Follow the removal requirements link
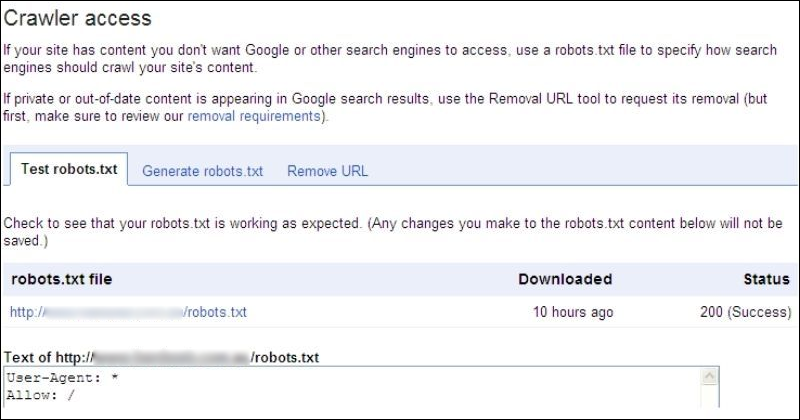 click(x=254, y=116)
